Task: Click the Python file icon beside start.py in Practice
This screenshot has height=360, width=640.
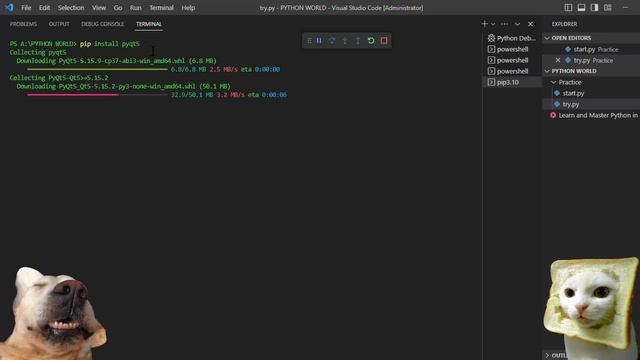Action: click(557, 93)
